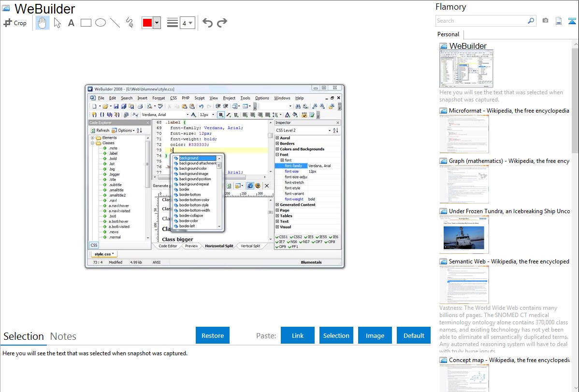Choose the freehand squiggle tool
This screenshot has width=579, height=392.
pyautogui.click(x=129, y=23)
